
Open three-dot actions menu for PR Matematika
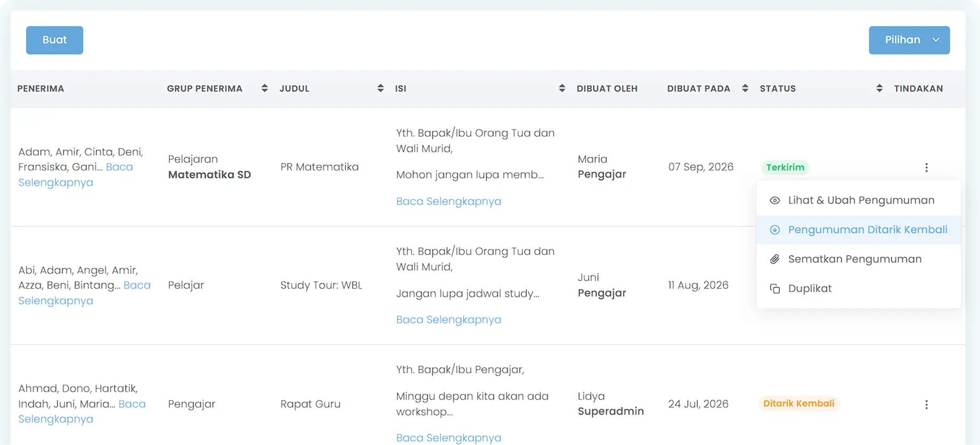point(926,167)
